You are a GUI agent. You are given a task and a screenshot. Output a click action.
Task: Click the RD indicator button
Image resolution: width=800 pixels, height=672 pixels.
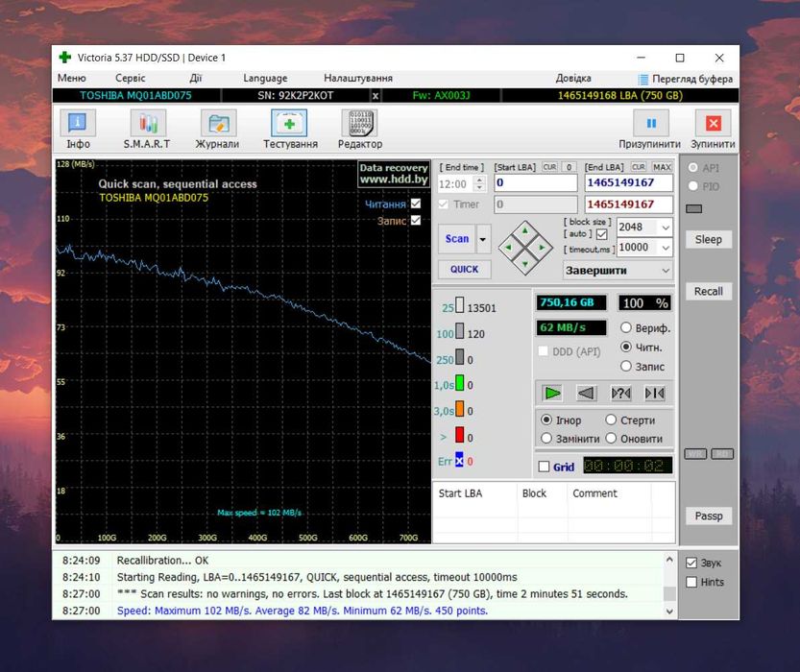[x=722, y=454]
